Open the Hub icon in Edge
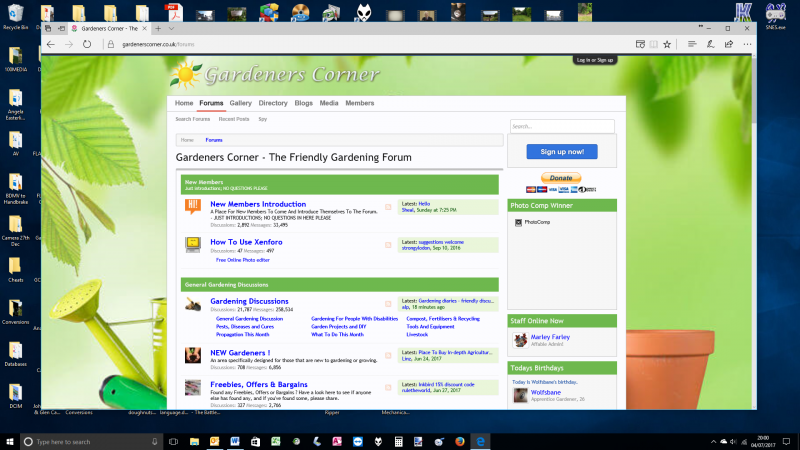This screenshot has height=450, width=800. [692, 44]
